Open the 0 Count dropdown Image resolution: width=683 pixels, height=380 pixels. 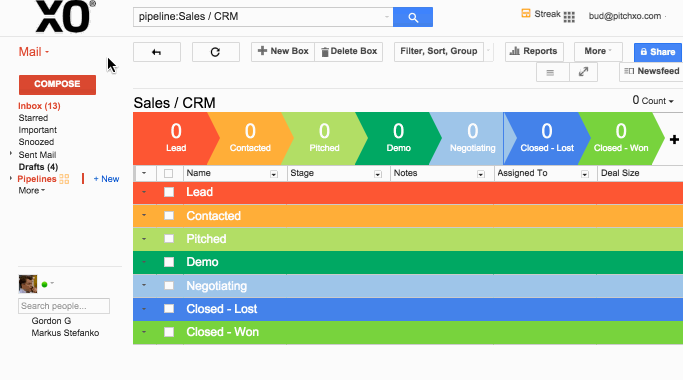tap(653, 101)
